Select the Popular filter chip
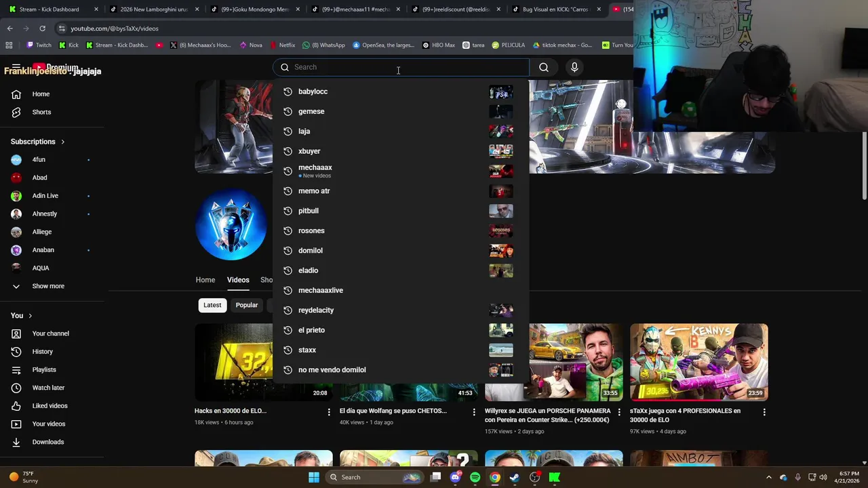 pyautogui.click(x=247, y=305)
